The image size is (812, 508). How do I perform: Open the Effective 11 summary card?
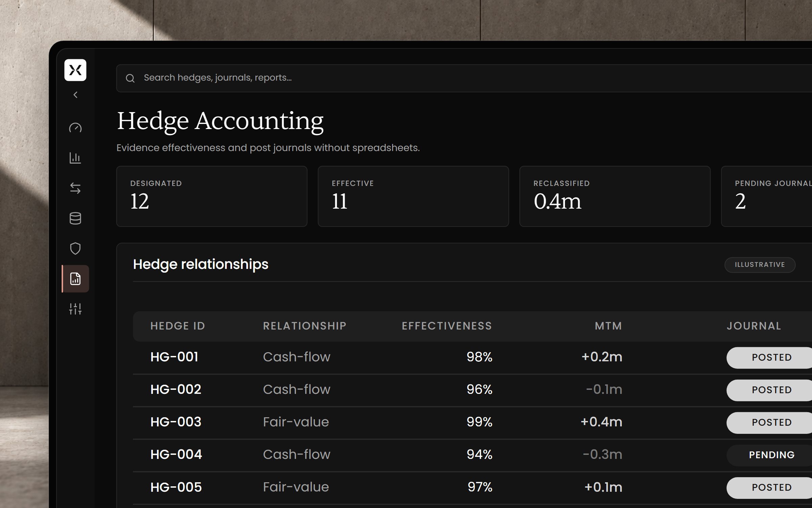413,196
